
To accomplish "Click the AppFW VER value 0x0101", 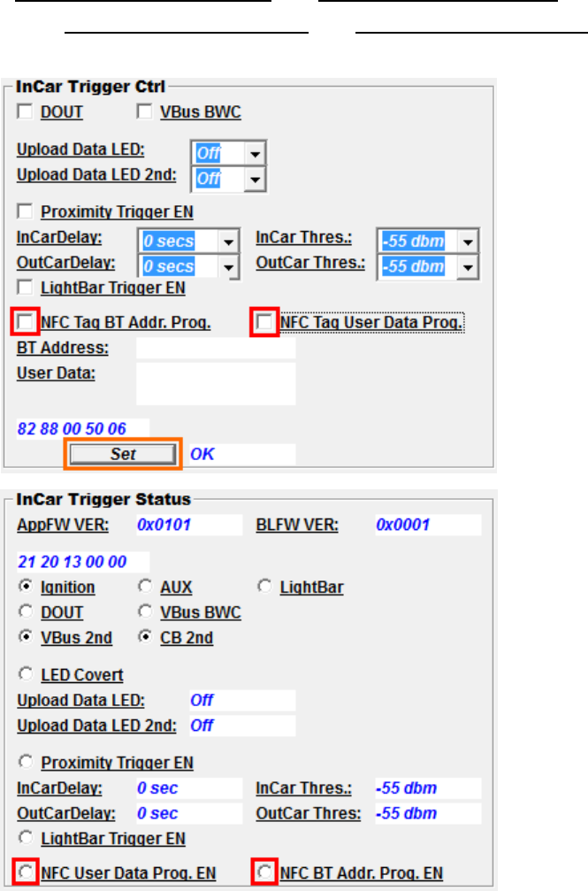I will pos(189,525).
